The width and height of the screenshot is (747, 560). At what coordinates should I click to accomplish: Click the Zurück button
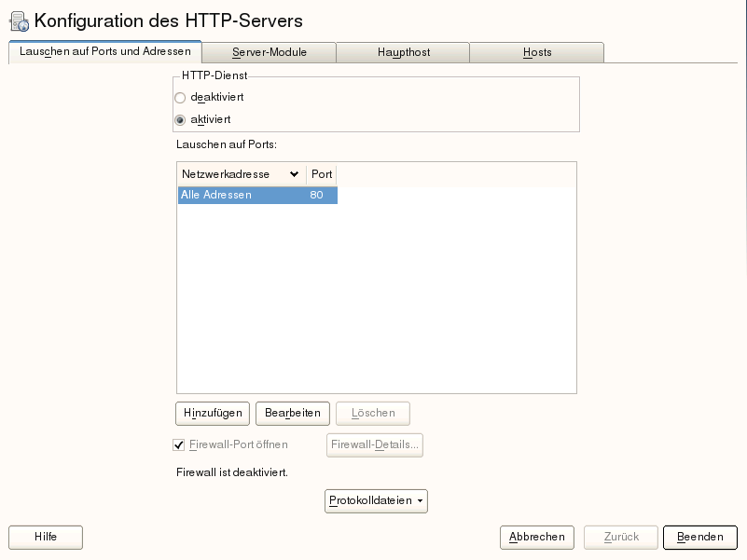point(621,537)
